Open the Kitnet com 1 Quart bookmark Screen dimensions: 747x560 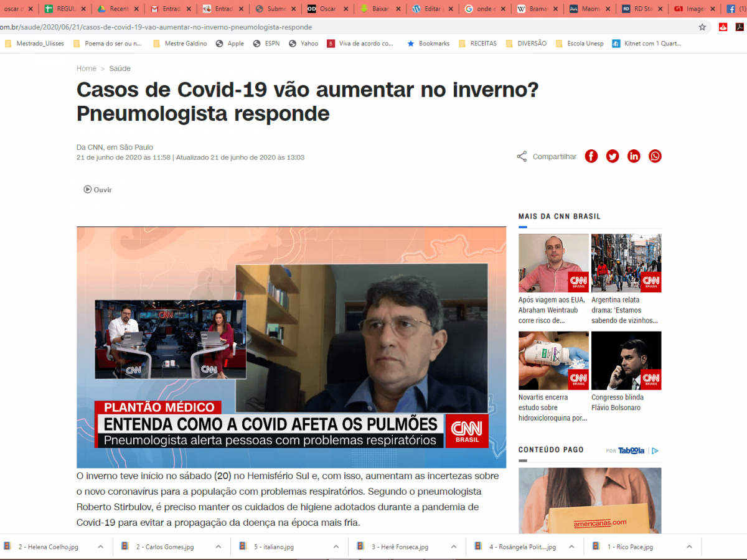(647, 44)
